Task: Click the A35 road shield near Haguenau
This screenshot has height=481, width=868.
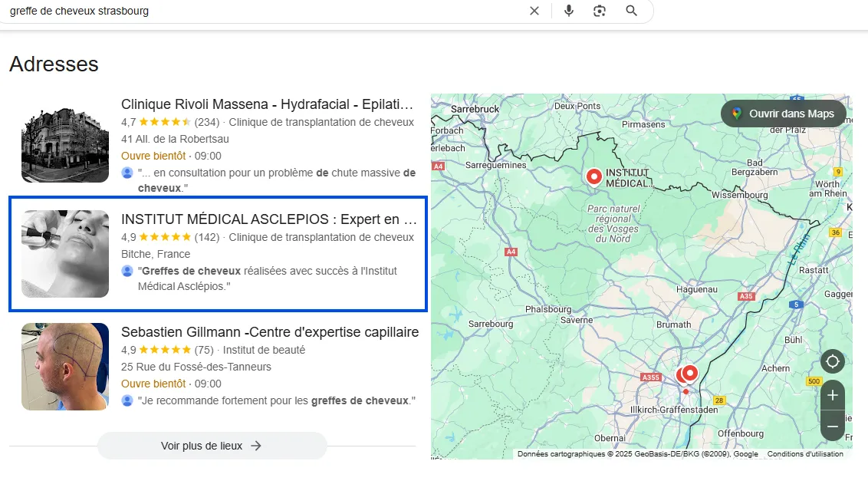Action: (746, 296)
